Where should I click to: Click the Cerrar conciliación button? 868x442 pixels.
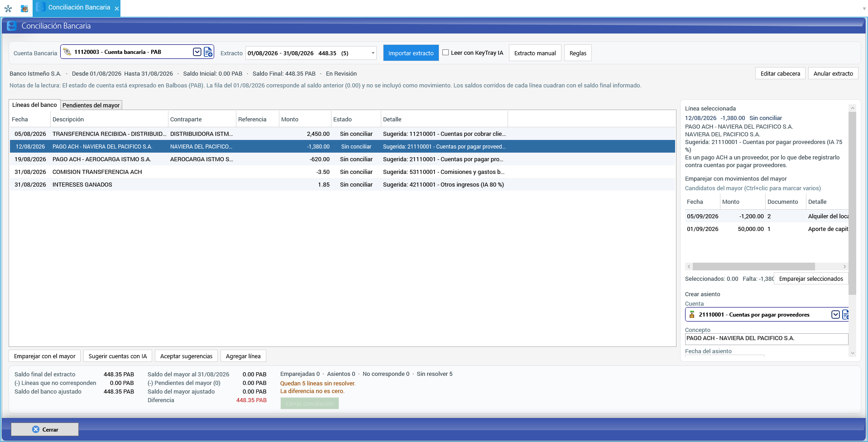coord(310,404)
